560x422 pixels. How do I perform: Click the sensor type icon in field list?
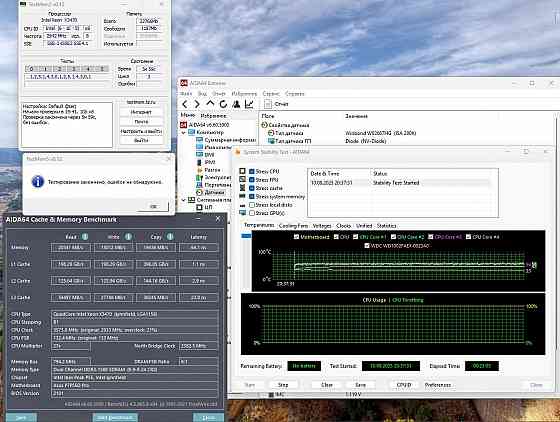click(x=271, y=133)
